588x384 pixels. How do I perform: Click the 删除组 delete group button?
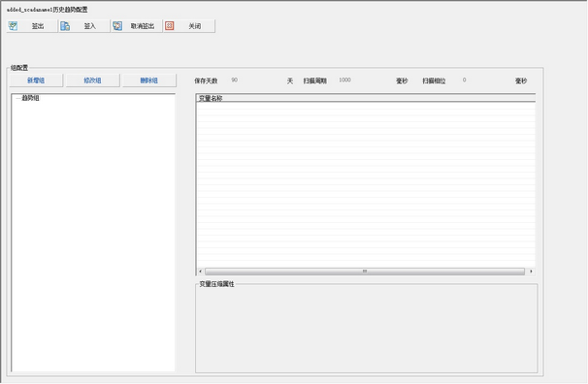pos(149,80)
